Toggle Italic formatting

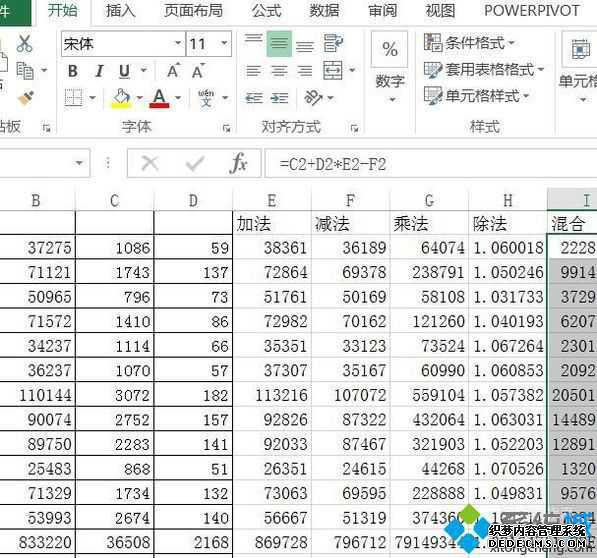100,71
